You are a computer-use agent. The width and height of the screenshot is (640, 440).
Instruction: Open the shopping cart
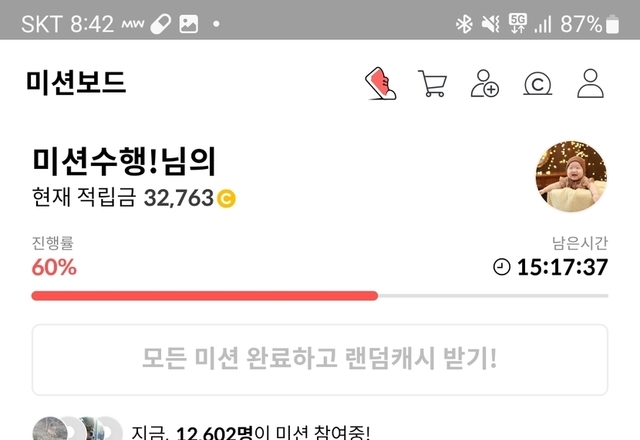click(433, 84)
